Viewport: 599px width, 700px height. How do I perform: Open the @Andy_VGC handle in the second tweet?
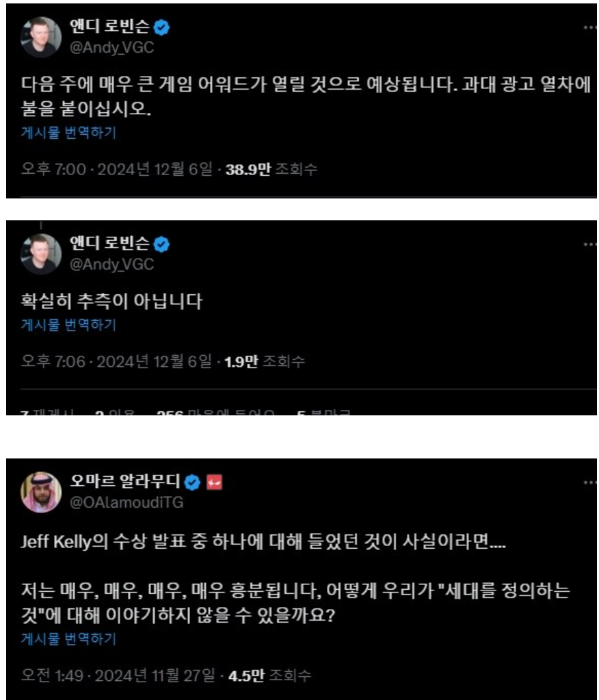pyautogui.click(x=112, y=264)
